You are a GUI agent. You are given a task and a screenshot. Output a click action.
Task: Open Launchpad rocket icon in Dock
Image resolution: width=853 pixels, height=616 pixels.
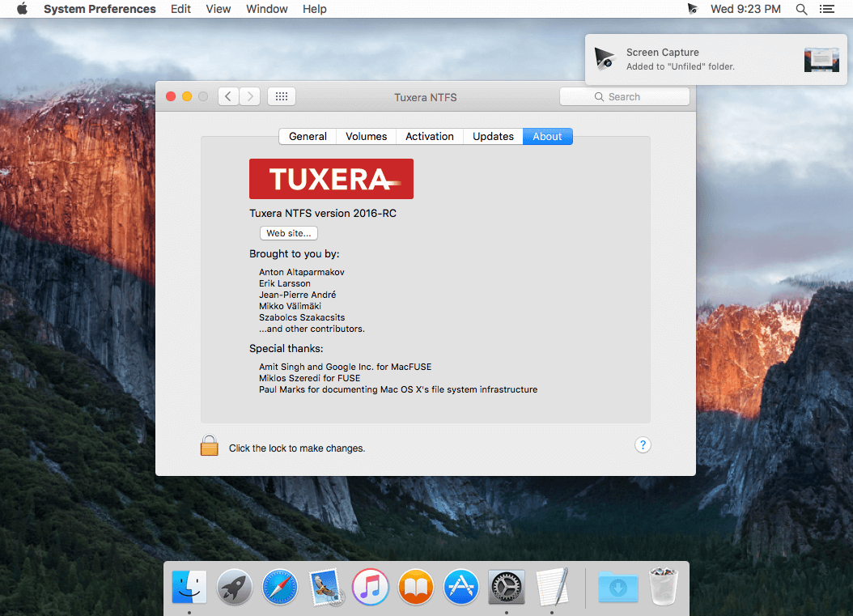pyautogui.click(x=235, y=587)
